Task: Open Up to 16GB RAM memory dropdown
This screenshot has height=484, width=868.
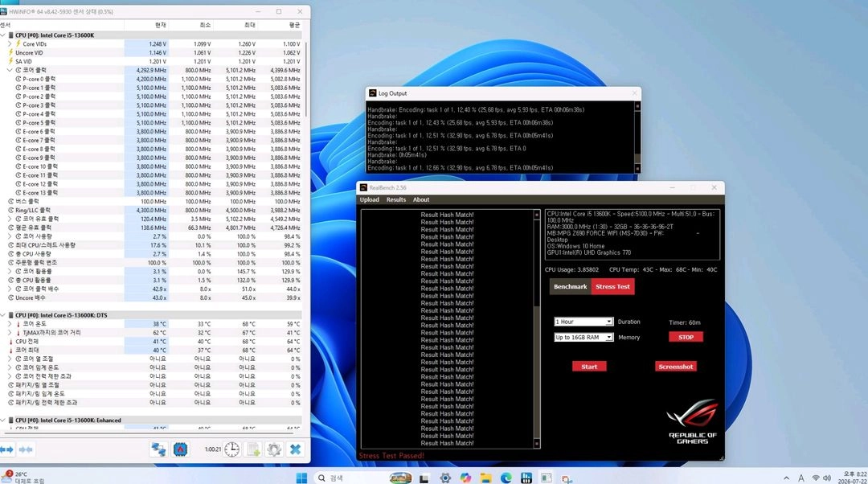Action: pos(583,337)
